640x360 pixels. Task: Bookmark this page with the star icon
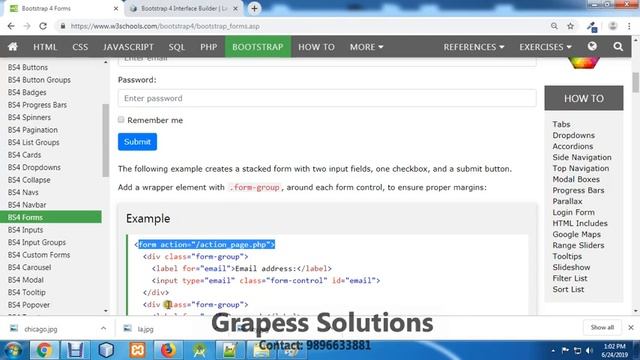coord(570,26)
